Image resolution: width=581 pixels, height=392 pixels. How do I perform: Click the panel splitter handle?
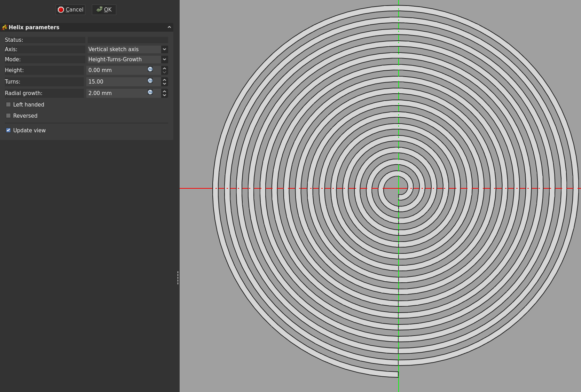pyautogui.click(x=178, y=278)
